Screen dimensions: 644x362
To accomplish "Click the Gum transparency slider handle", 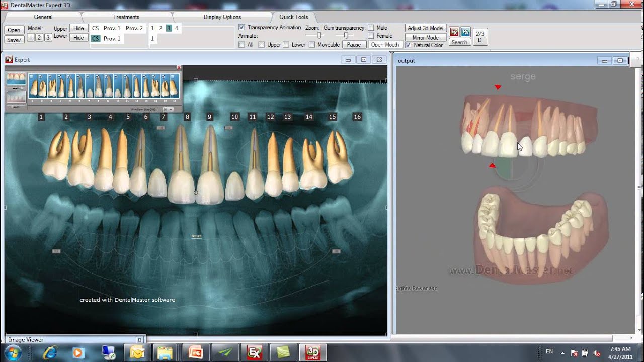I will point(346,35).
